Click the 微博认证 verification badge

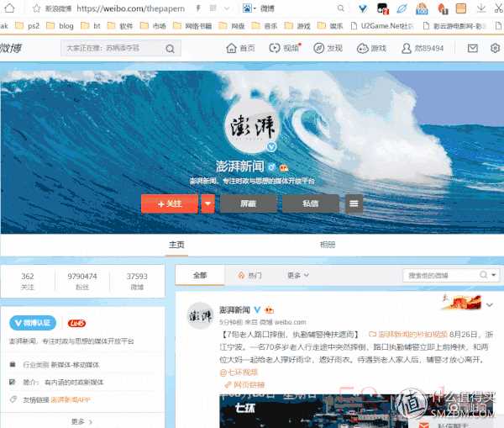pos(33,323)
